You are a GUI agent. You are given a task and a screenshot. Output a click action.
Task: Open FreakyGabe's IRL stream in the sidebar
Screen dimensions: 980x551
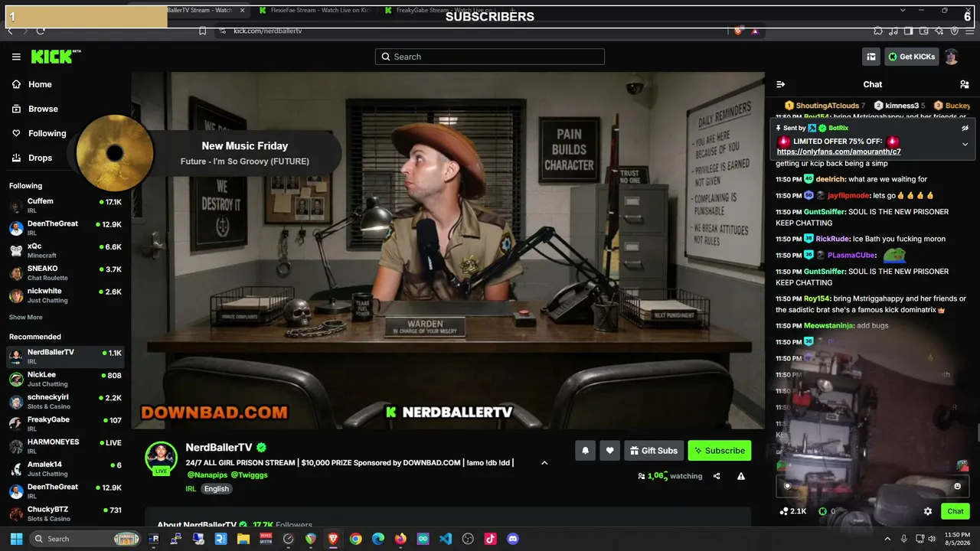tap(66, 424)
